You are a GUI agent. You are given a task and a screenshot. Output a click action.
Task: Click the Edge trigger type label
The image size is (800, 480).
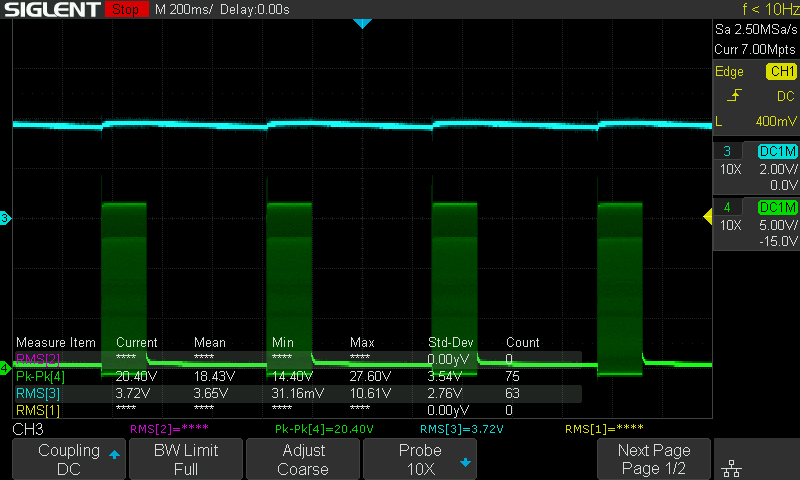point(729,71)
